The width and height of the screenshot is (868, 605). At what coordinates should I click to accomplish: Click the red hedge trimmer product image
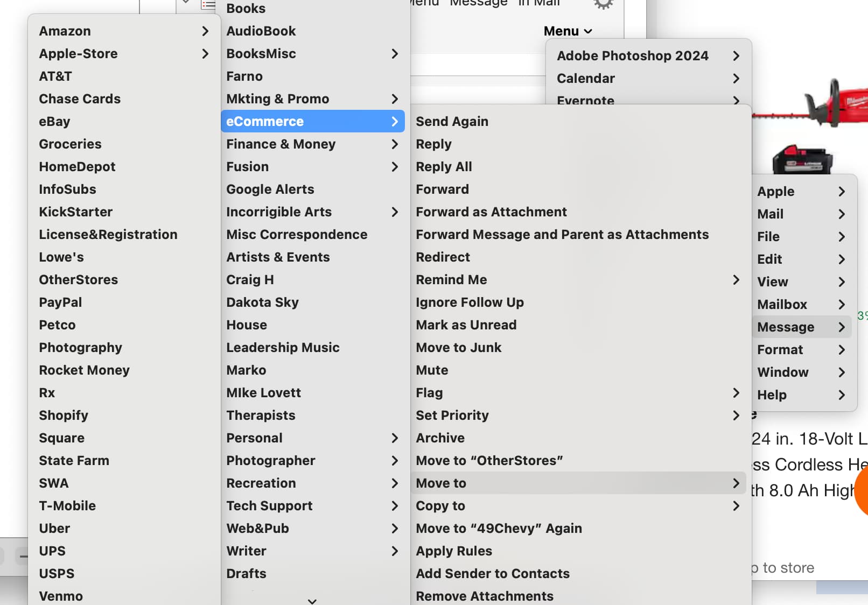pyautogui.click(x=810, y=103)
